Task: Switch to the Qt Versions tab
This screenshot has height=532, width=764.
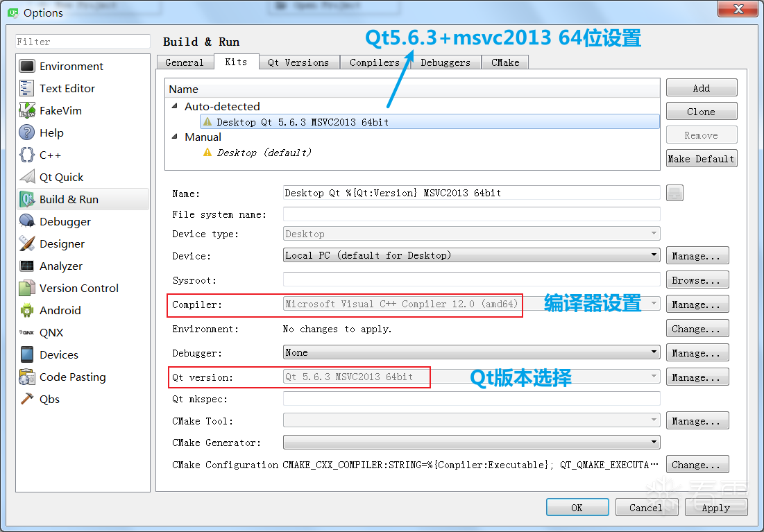Action: coord(298,62)
